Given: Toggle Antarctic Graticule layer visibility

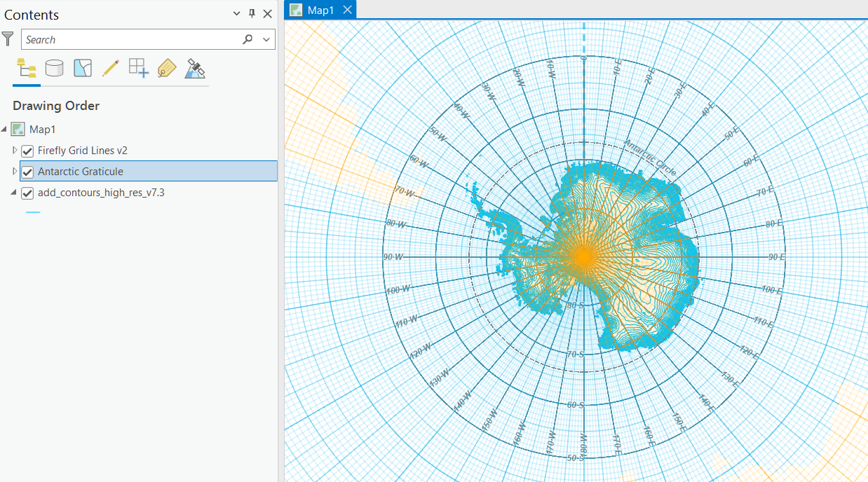Looking at the screenshot, I should coord(28,172).
